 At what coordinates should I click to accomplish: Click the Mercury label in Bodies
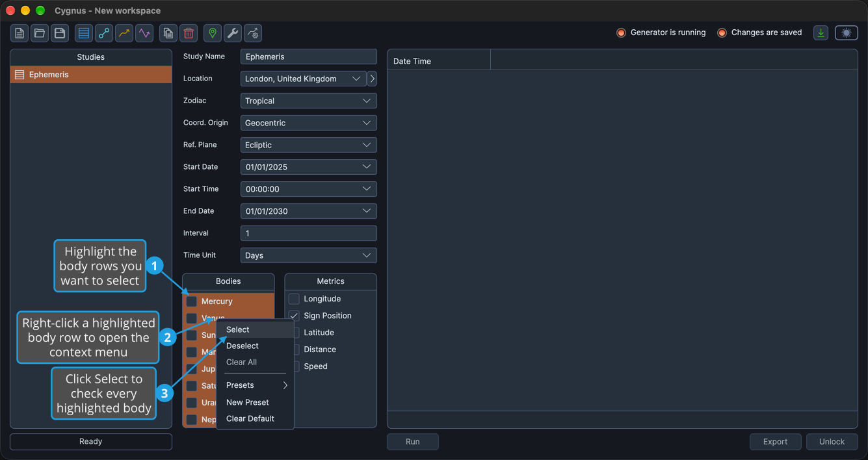coord(217,301)
